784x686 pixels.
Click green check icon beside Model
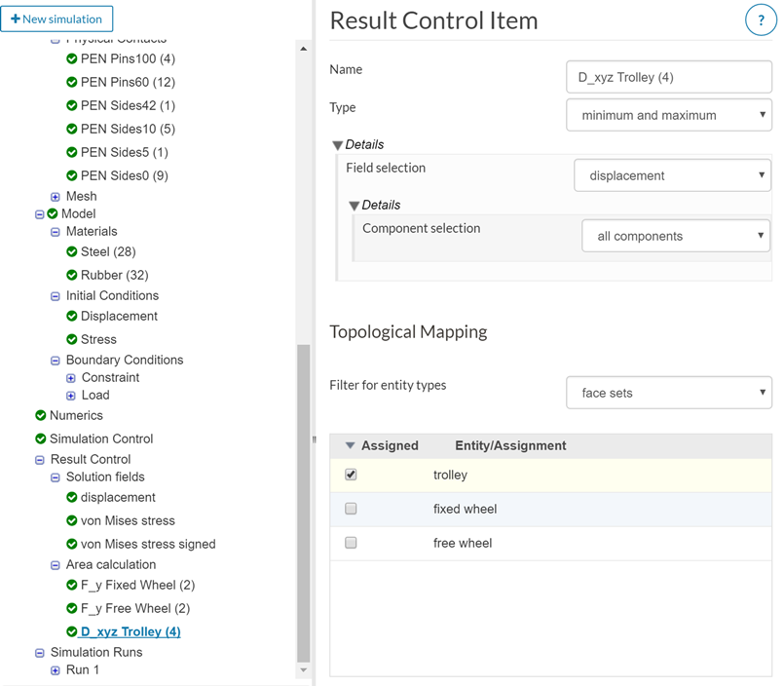[x=53, y=214]
